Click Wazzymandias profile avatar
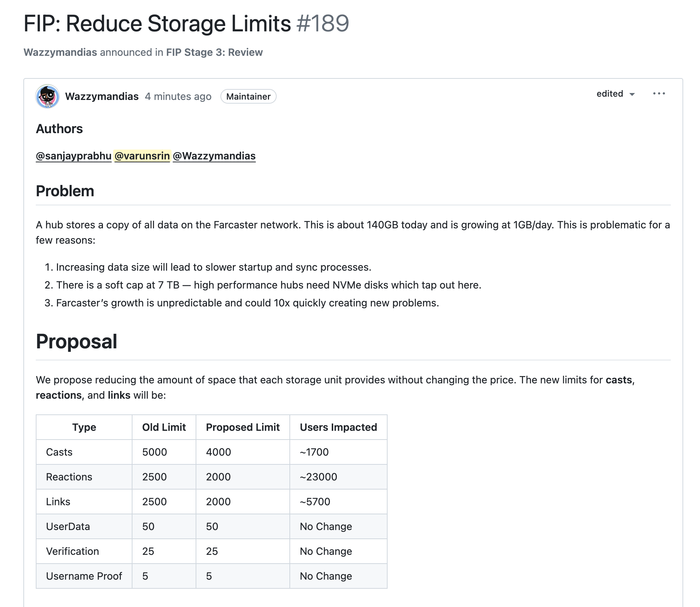The image size is (700, 607). 47,96
